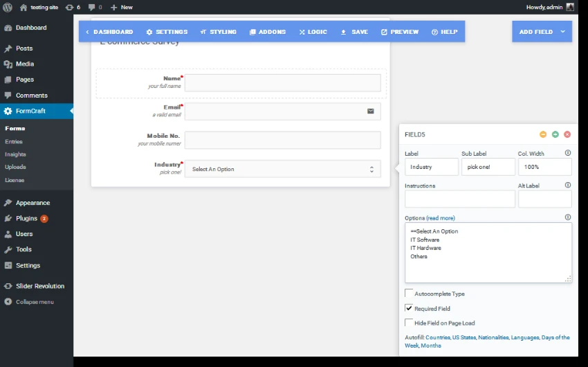Image resolution: width=588 pixels, height=367 pixels.
Task: Enable Hide Field on Page Load checkbox
Action: pos(409,323)
